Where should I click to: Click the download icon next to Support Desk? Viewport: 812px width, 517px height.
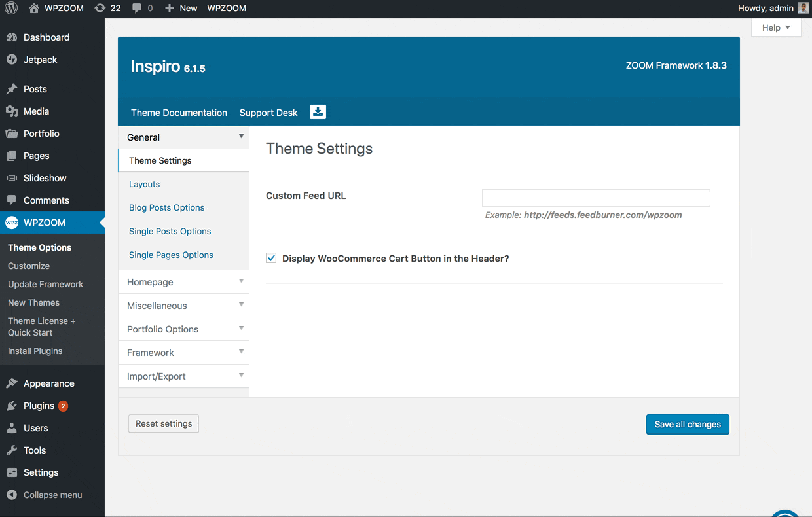[x=318, y=112]
